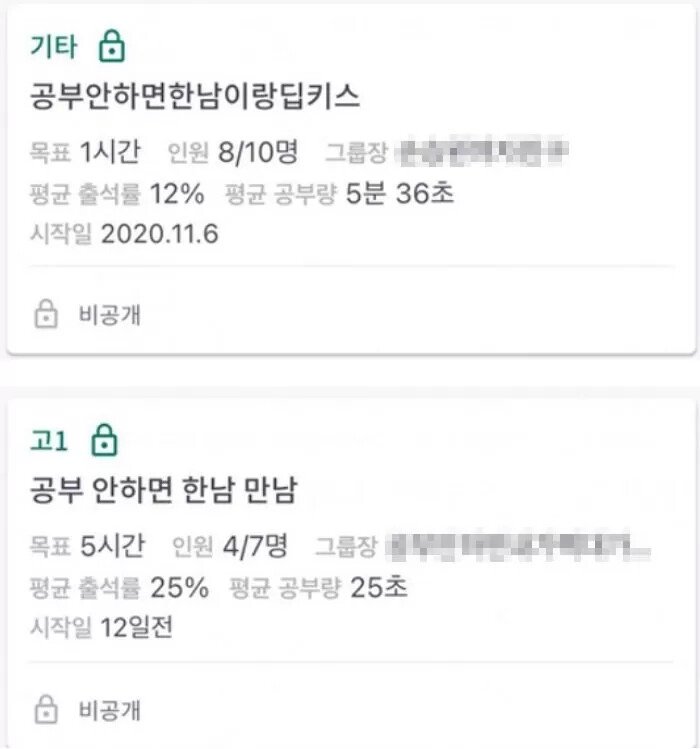Open the group titled 공부안하면한남이랑딥키스
Screen dimensions: 700x749
[195, 96]
